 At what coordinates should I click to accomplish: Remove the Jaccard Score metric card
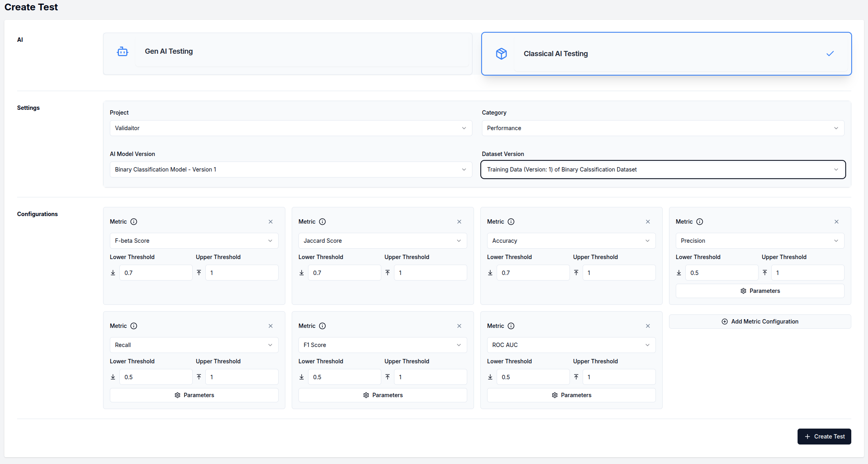[459, 222]
